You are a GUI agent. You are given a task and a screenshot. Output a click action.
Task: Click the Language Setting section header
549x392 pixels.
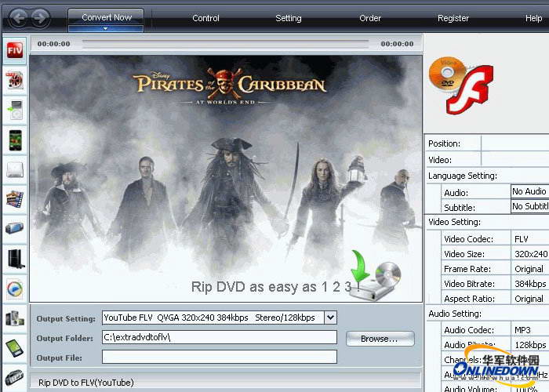pos(463,176)
